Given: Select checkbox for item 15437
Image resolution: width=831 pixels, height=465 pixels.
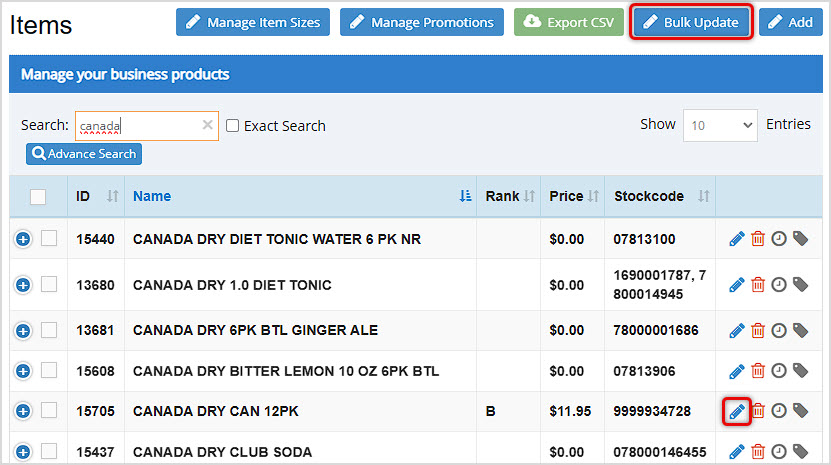Looking at the screenshot, I should click(x=49, y=451).
